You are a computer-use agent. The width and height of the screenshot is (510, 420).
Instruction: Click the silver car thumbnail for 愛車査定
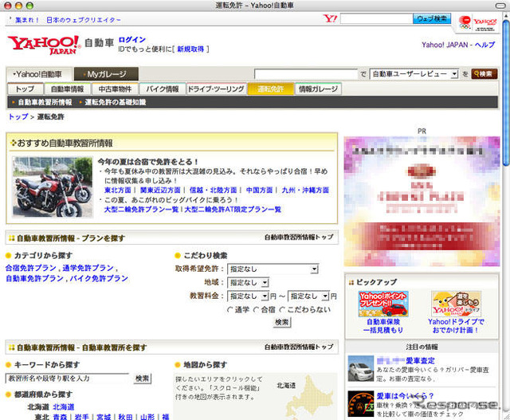click(x=361, y=369)
